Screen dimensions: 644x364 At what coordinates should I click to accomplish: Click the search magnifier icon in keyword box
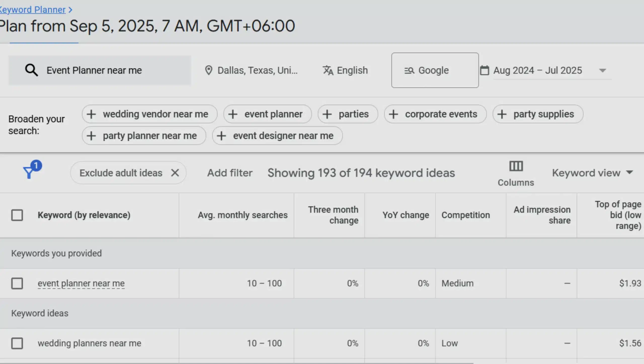click(x=31, y=70)
